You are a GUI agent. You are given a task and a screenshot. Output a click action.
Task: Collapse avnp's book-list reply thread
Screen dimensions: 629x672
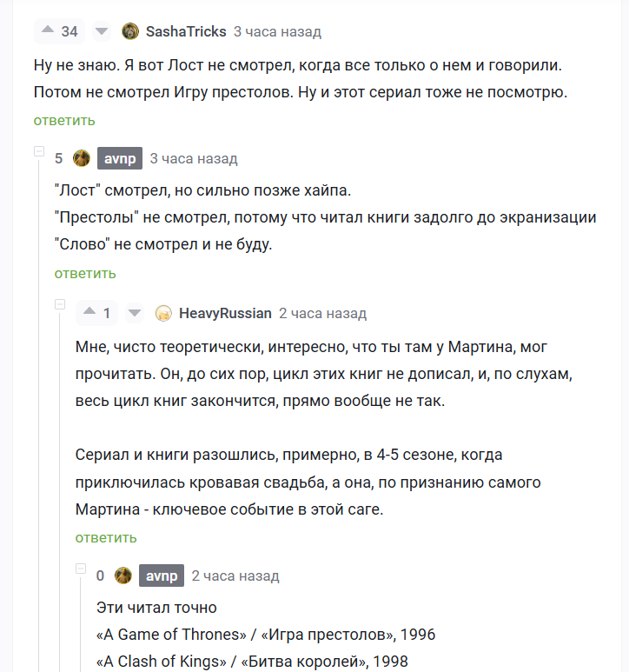pos(81,569)
